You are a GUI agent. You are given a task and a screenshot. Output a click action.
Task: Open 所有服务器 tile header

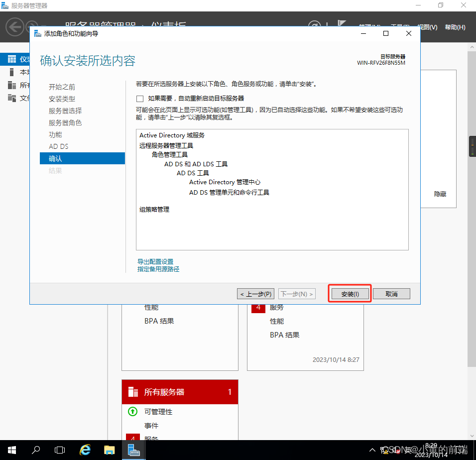coord(180,392)
